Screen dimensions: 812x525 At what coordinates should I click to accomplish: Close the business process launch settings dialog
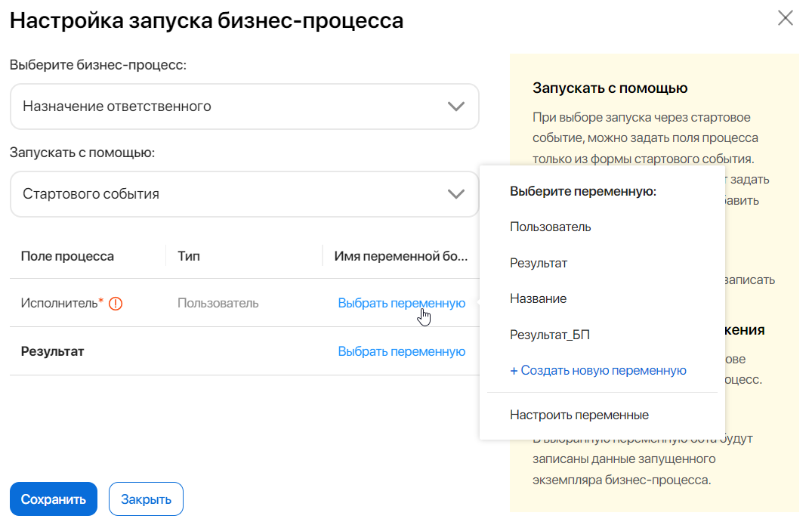click(x=786, y=18)
